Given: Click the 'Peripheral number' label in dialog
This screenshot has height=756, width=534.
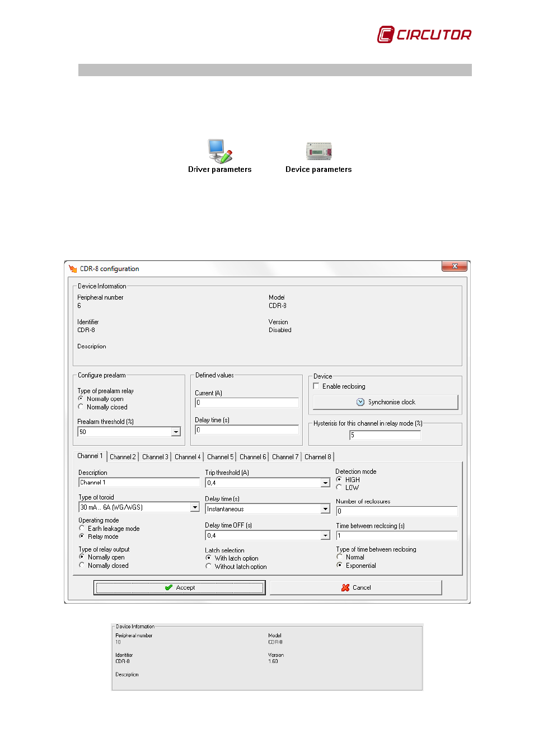Looking at the screenshot, I should 100,297.
